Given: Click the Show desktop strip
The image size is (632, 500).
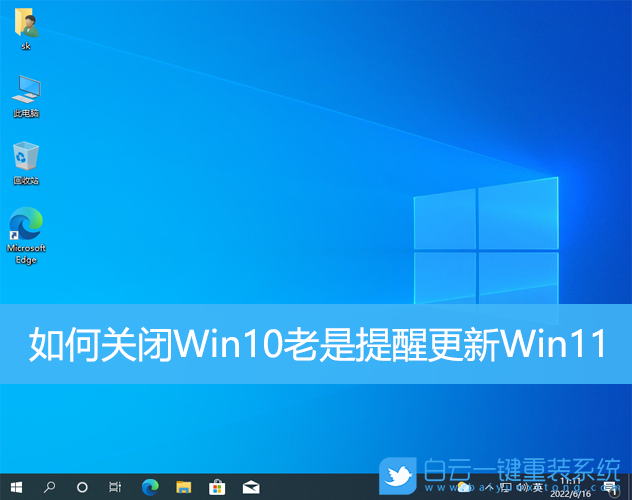Looking at the screenshot, I should click(630, 487).
